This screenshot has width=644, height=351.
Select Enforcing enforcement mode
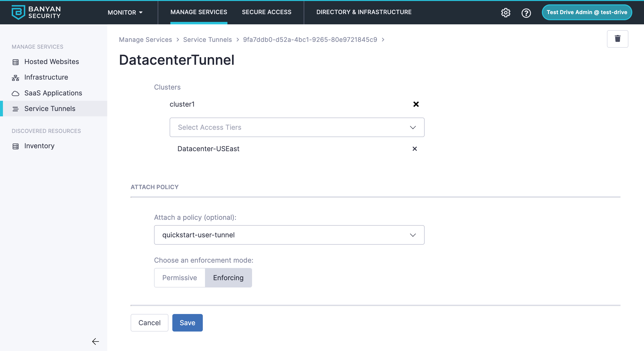(228, 277)
